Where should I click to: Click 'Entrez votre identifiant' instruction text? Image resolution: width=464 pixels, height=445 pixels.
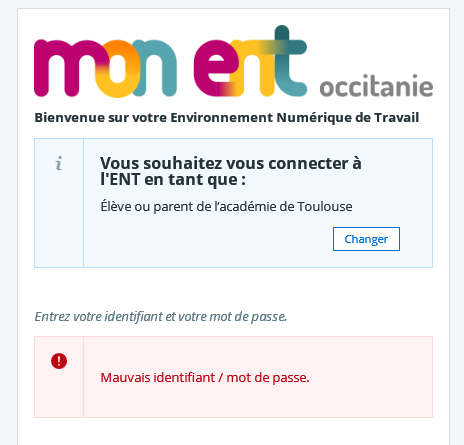click(x=98, y=317)
